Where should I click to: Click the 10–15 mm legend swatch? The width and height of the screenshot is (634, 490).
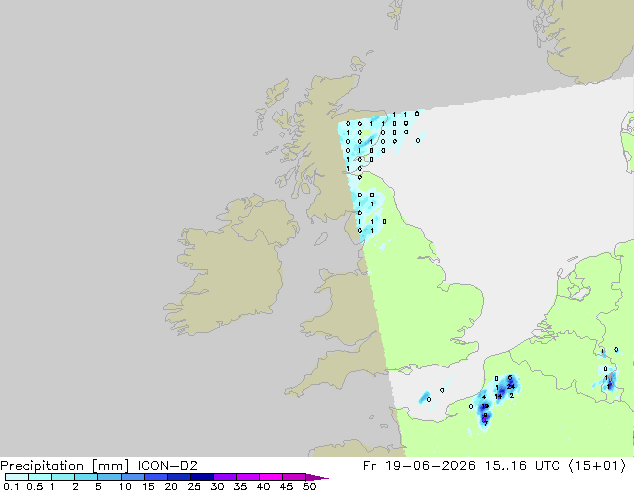click(x=133, y=477)
